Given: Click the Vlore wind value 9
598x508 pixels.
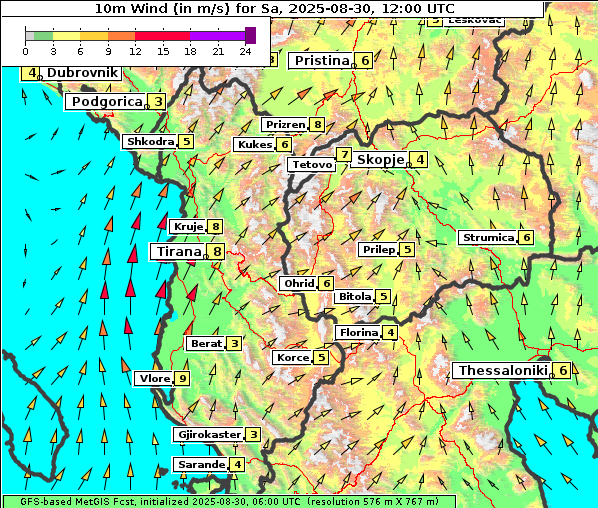Looking at the screenshot, I should (x=182, y=379).
